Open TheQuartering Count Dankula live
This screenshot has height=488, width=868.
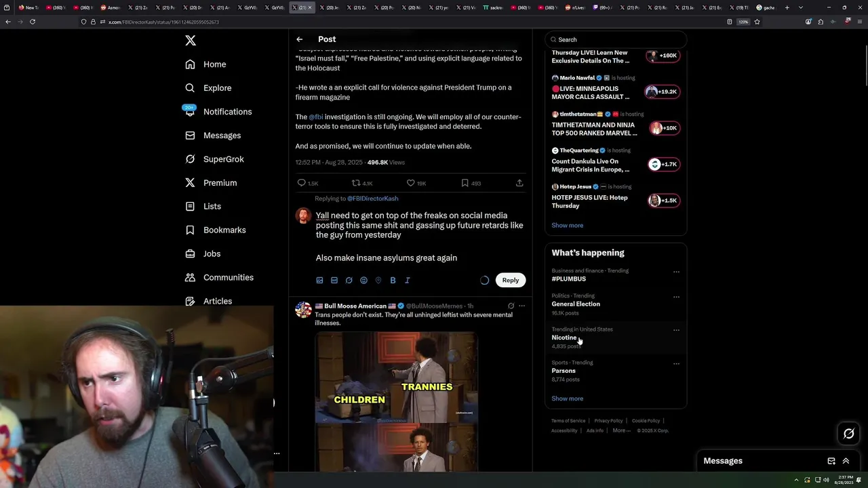coord(616,161)
